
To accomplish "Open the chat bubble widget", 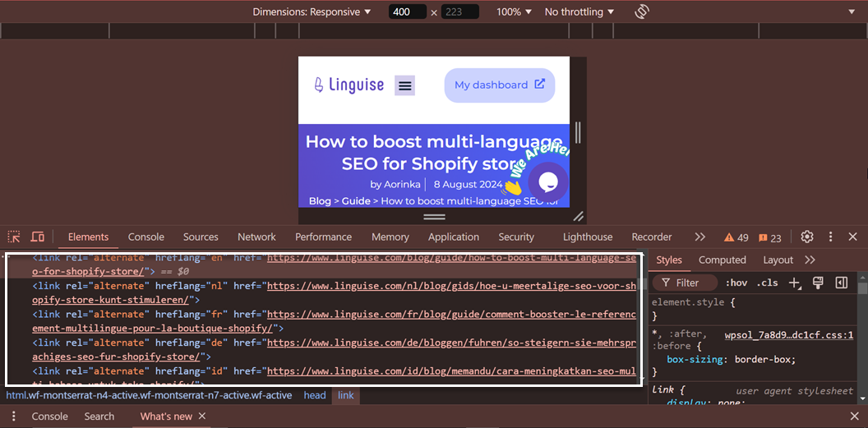I will point(548,182).
